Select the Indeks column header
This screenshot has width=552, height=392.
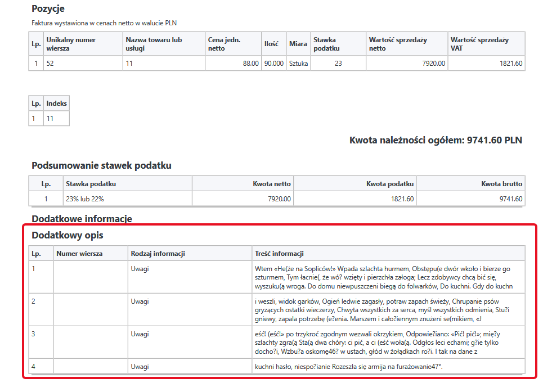(x=56, y=103)
